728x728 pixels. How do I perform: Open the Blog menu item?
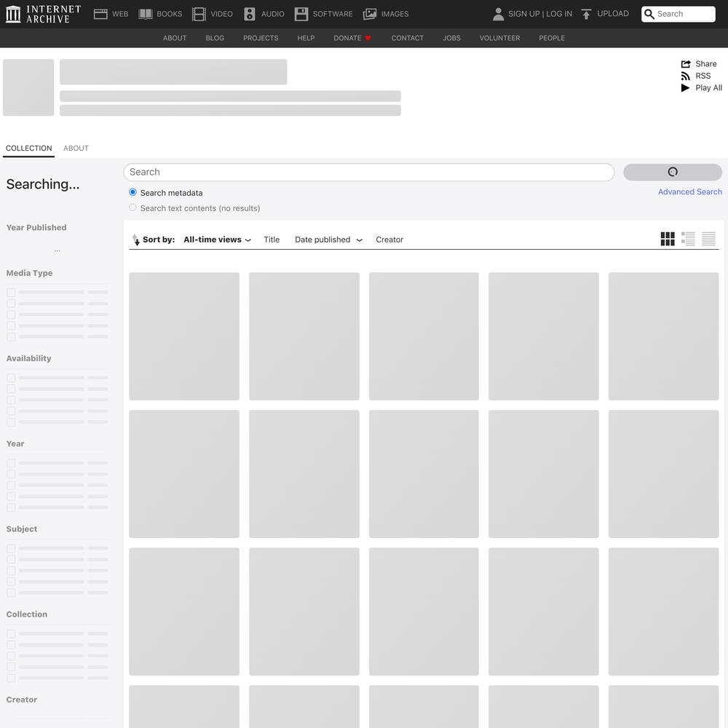(x=215, y=38)
